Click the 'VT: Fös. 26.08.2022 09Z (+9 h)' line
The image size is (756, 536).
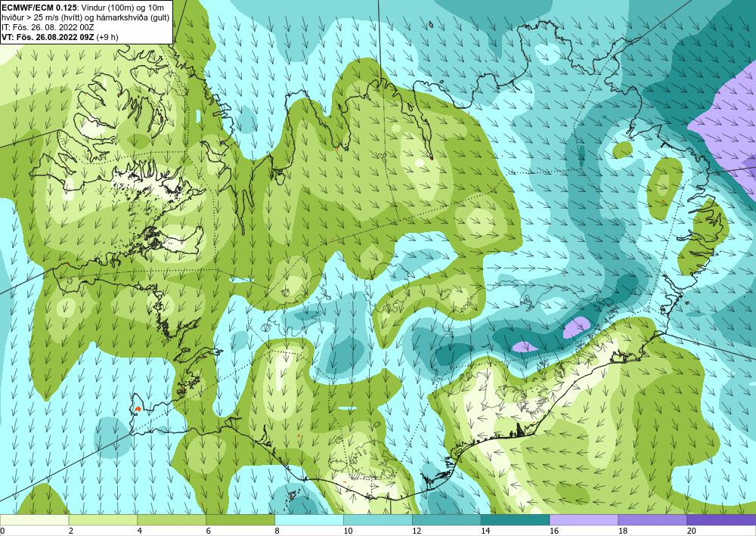coord(60,36)
